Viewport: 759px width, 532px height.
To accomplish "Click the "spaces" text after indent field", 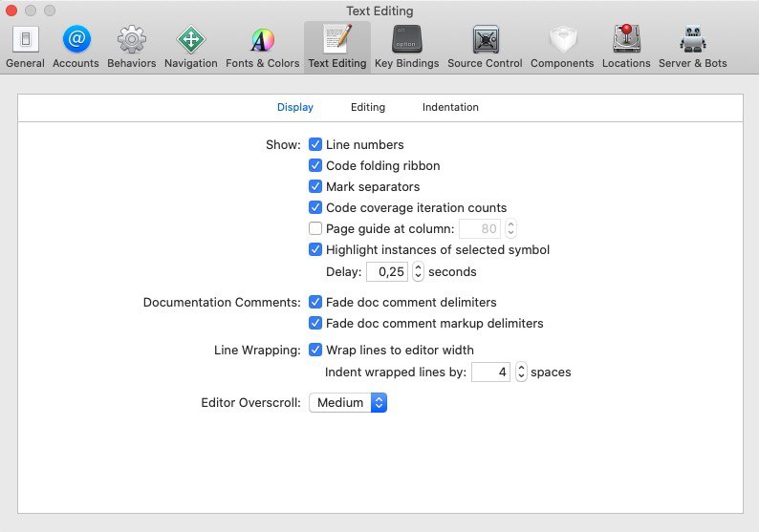I will [x=551, y=372].
